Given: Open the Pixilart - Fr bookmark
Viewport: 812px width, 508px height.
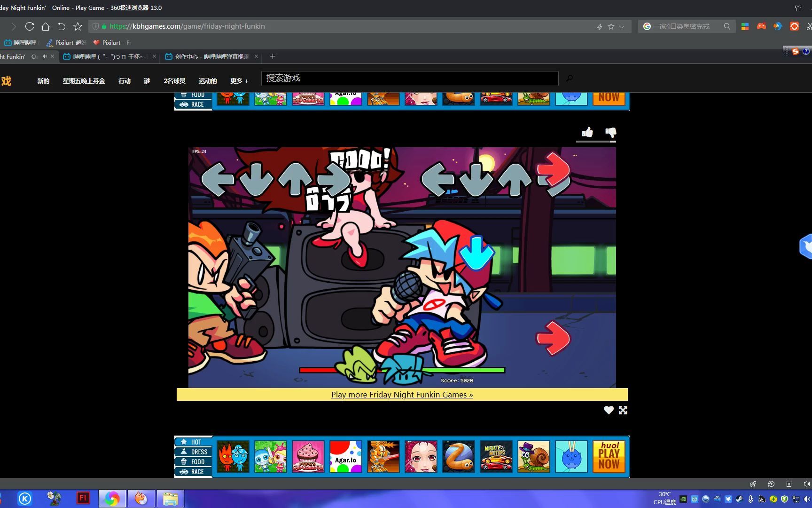Looking at the screenshot, I should coord(112,42).
